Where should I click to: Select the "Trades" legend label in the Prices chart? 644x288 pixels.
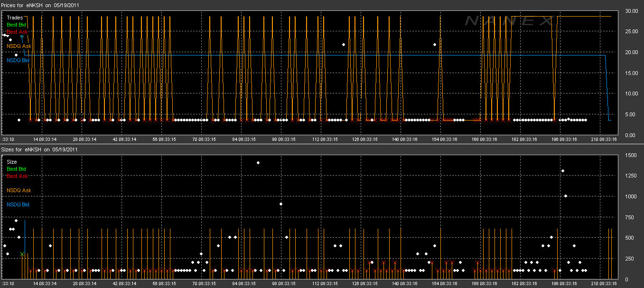tap(15, 18)
